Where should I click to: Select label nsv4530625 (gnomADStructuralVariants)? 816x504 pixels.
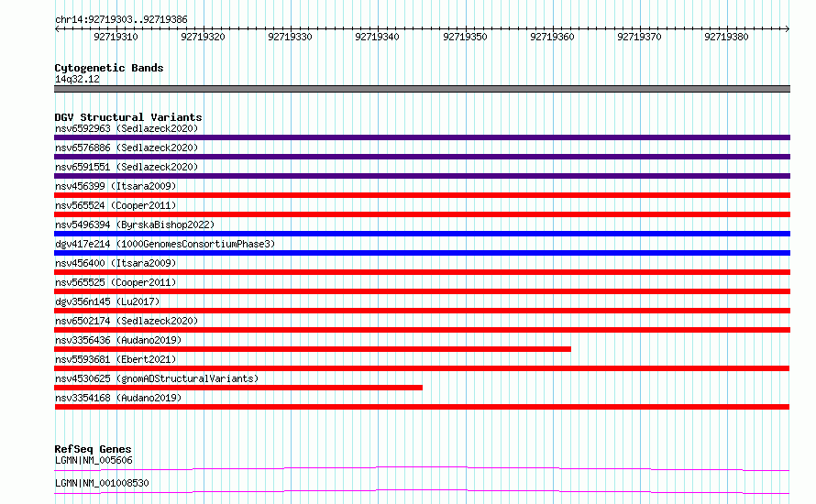pyautogui.click(x=157, y=378)
